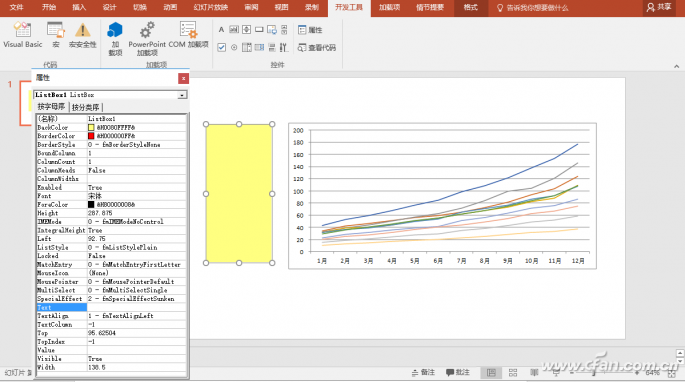This screenshot has width=685, height=382.
Task: Select the Locked property row
Action: pos(111,256)
